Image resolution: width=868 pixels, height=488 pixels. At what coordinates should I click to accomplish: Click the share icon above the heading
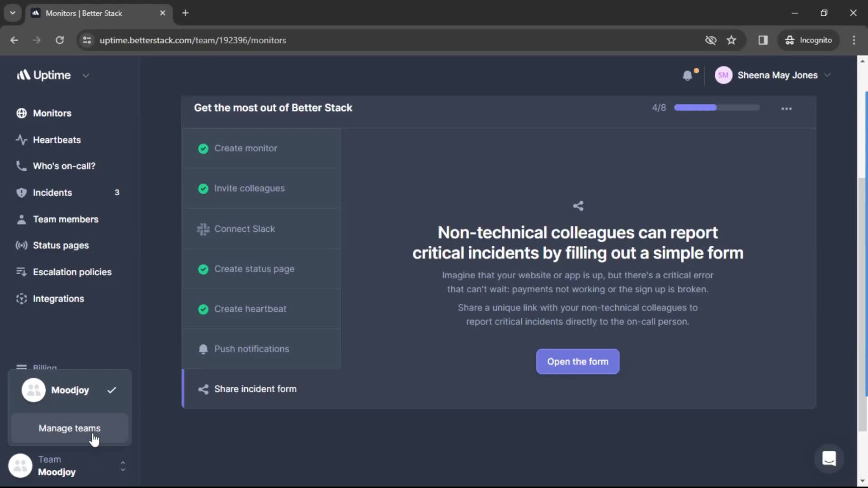(x=578, y=206)
